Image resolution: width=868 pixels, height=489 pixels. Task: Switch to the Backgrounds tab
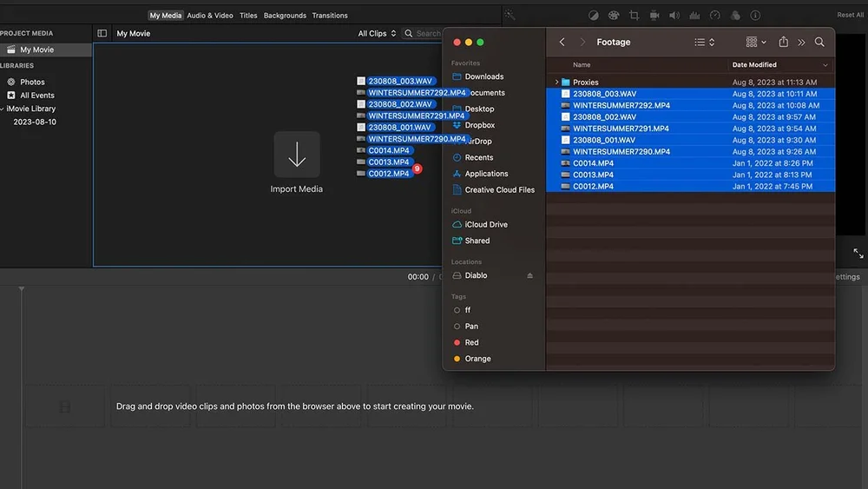pos(285,16)
